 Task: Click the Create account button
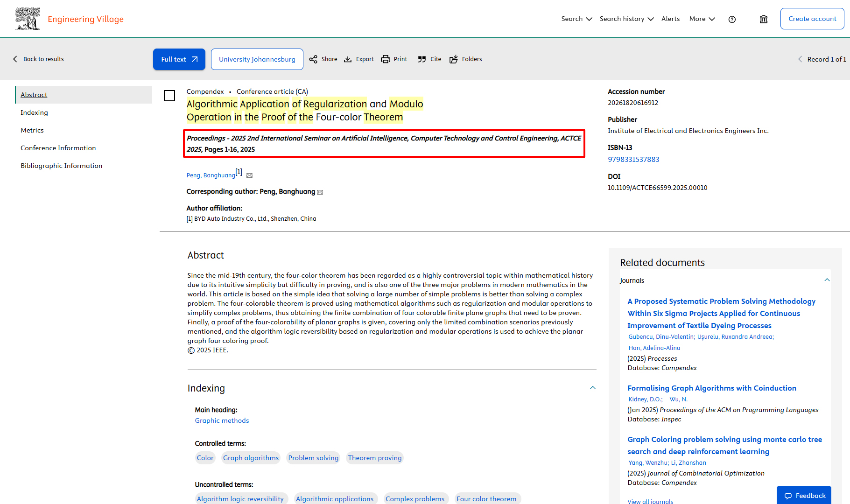[812, 19]
